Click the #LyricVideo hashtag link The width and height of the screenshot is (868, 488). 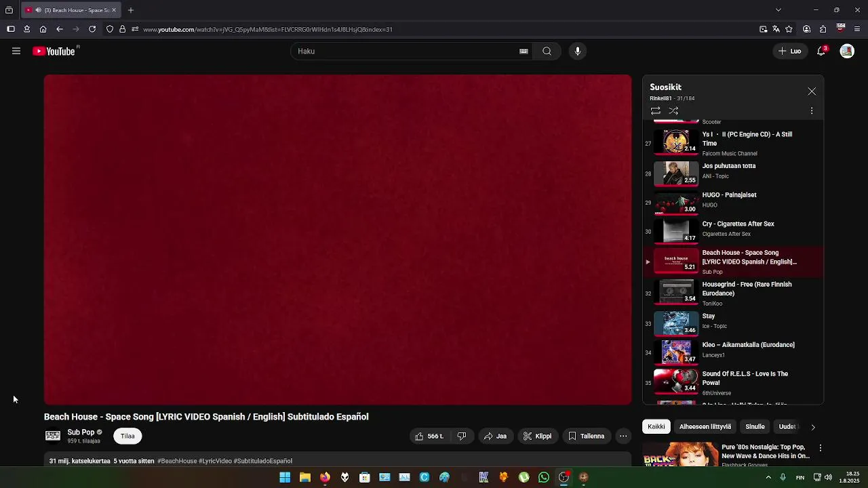coord(215,461)
